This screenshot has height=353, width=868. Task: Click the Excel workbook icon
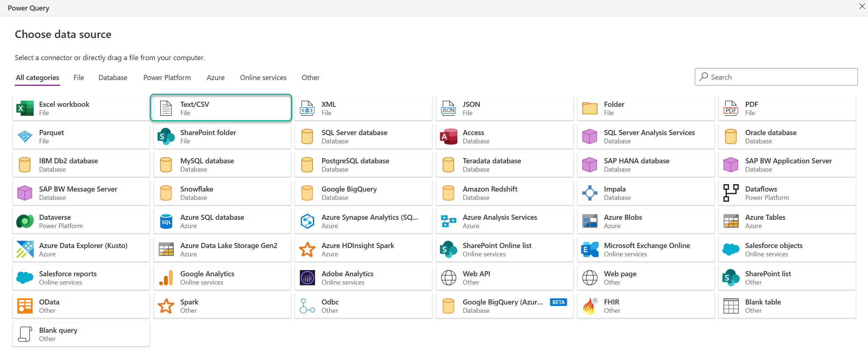tap(25, 108)
